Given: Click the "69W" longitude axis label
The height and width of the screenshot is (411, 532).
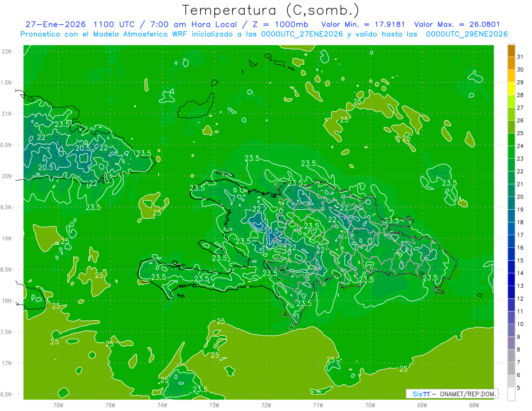Looking at the screenshot, I should [422, 405].
